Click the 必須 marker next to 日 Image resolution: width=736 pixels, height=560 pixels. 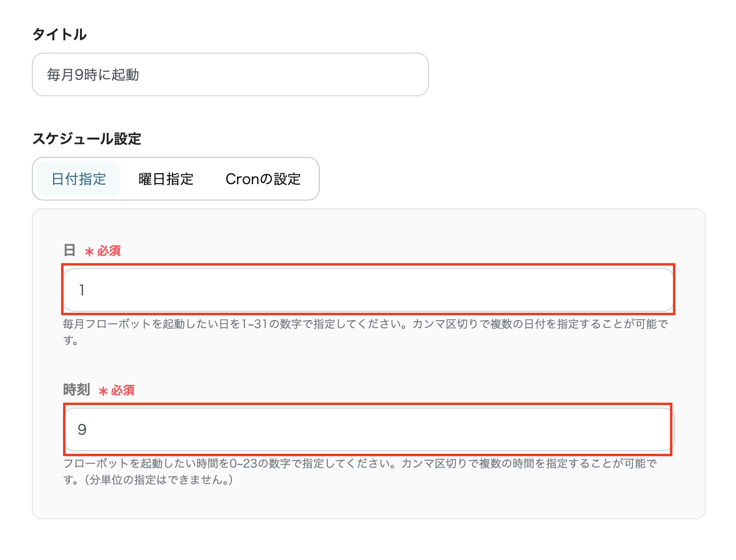point(103,251)
